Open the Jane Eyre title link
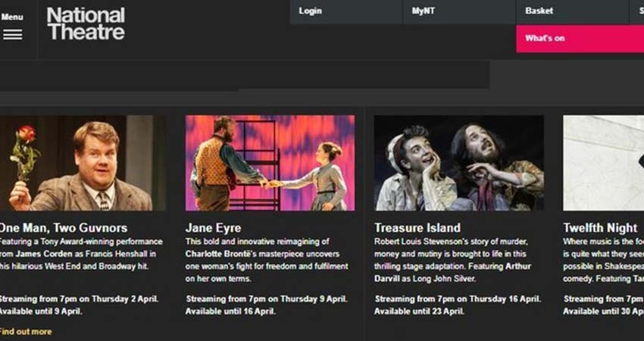The image size is (644, 341). click(213, 227)
